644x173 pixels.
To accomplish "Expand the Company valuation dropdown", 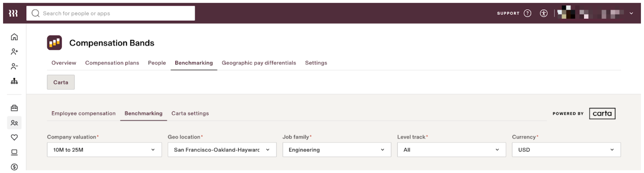I will (x=104, y=150).
